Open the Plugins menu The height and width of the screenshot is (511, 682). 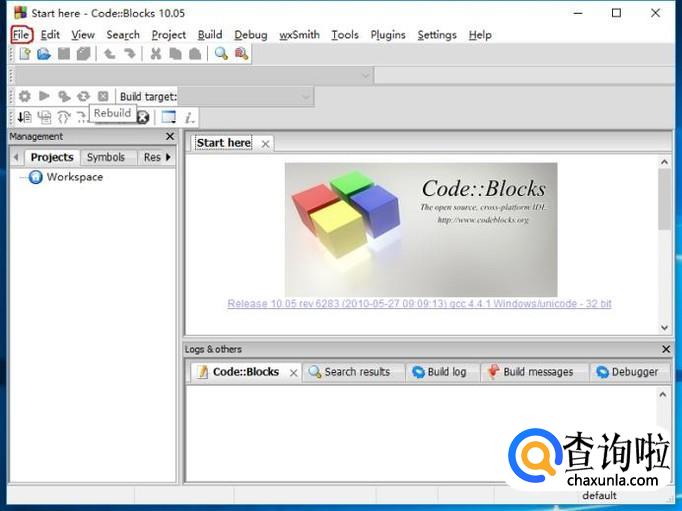pyautogui.click(x=388, y=35)
